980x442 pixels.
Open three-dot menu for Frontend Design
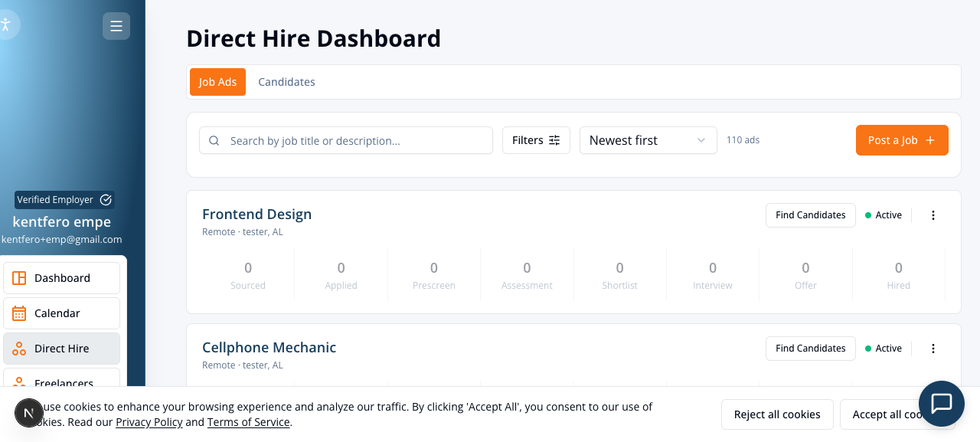(x=933, y=215)
